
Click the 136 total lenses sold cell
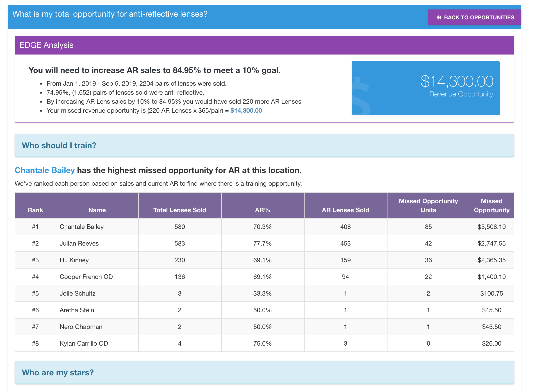click(x=180, y=277)
